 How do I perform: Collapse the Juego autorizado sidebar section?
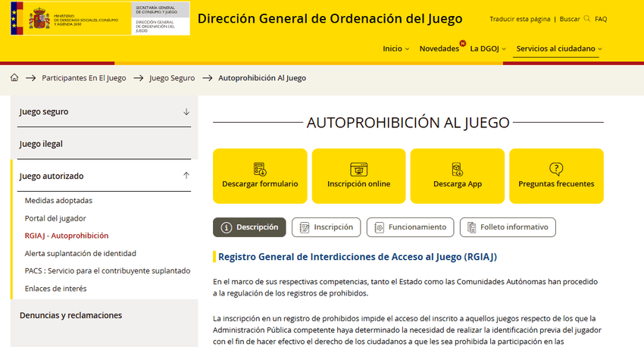186,176
